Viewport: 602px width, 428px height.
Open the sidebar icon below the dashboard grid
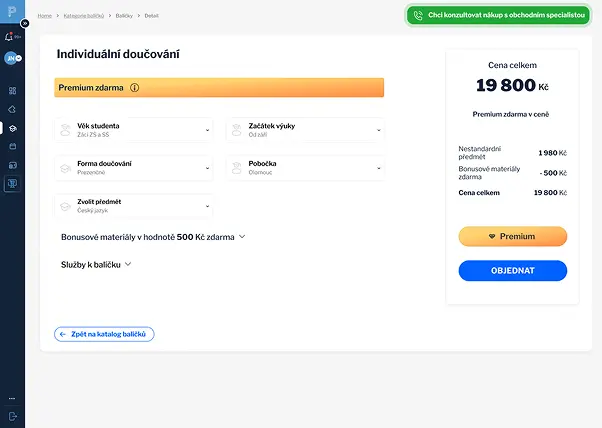pos(12,109)
